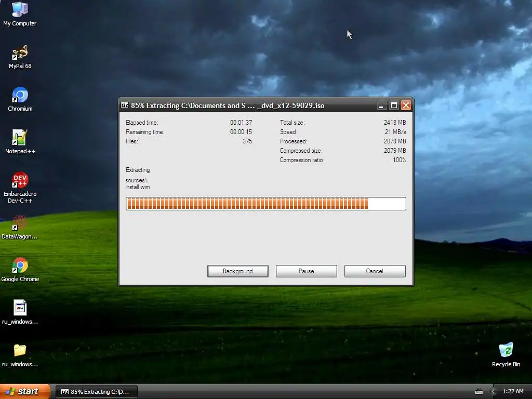This screenshot has height=399, width=532.
Task: Select the DataWagon desktop shortcut
Action: [x=19, y=227]
